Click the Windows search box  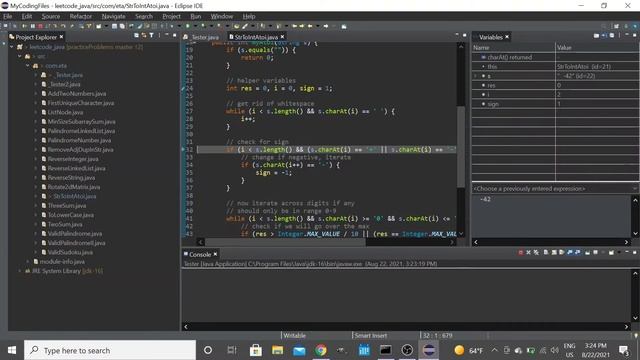point(110,350)
